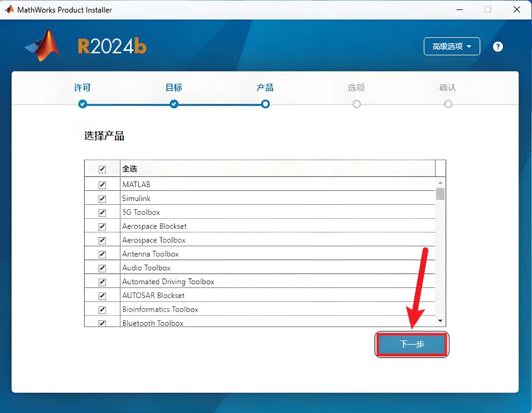Click the 产品 current step circle
532x413 pixels.
tap(265, 104)
